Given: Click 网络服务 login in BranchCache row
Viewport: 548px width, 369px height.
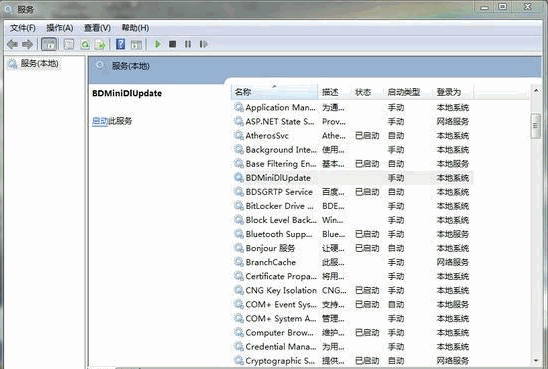Looking at the screenshot, I should point(453,262).
